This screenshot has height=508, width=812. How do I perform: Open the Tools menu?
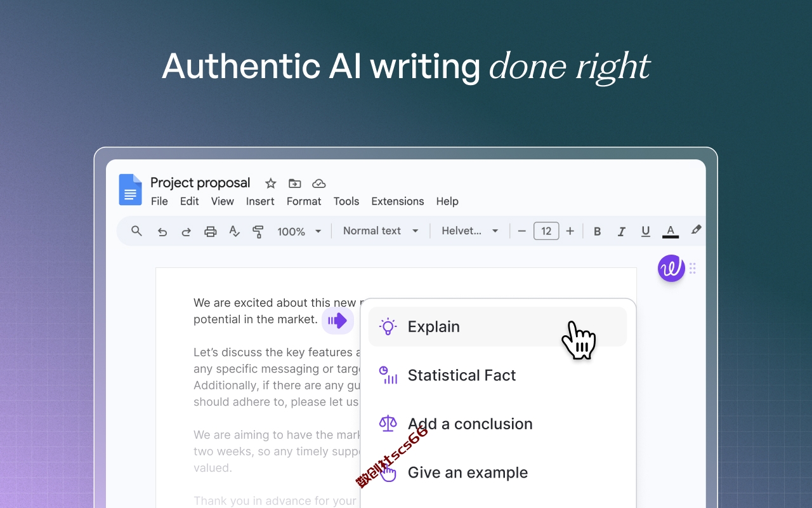click(x=346, y=201)
